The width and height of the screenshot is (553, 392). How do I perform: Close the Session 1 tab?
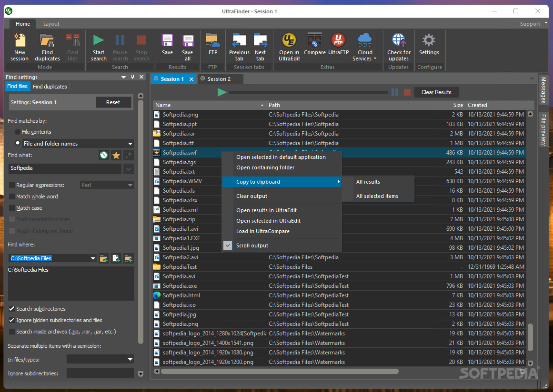tap(191, 79)
